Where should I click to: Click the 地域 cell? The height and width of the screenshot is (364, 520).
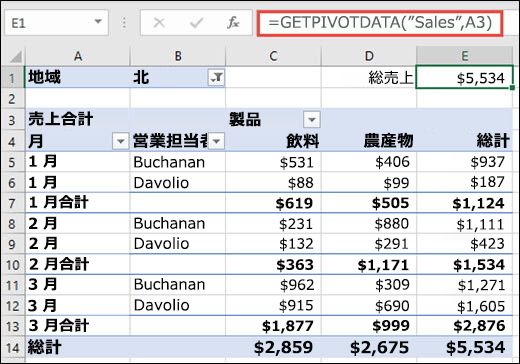pyautogui.click(x=78, y=78)
